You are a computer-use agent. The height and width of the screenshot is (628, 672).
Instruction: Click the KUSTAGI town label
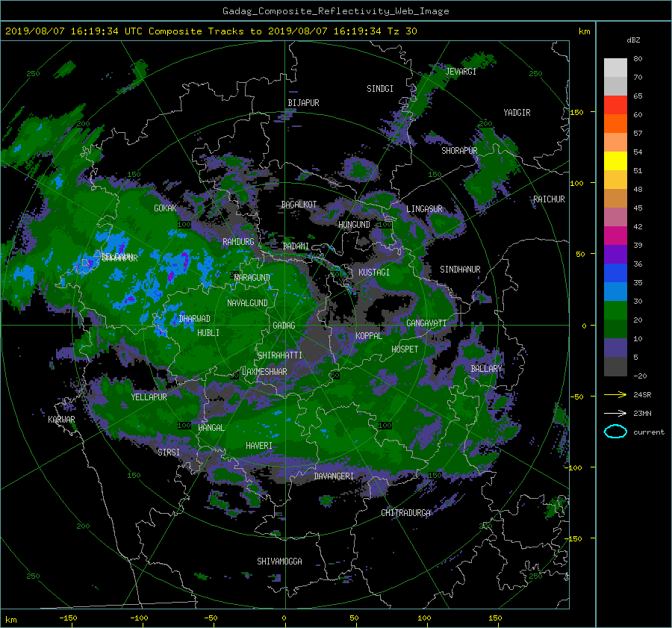[374, 273]
